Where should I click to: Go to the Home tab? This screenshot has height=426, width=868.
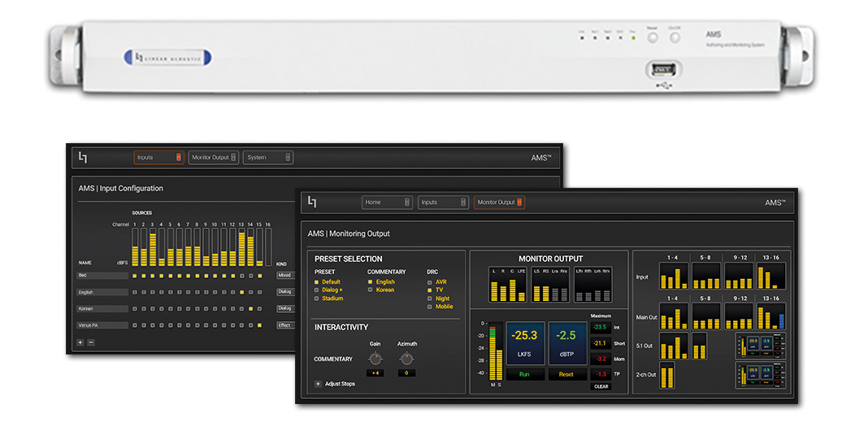(388, 202)
